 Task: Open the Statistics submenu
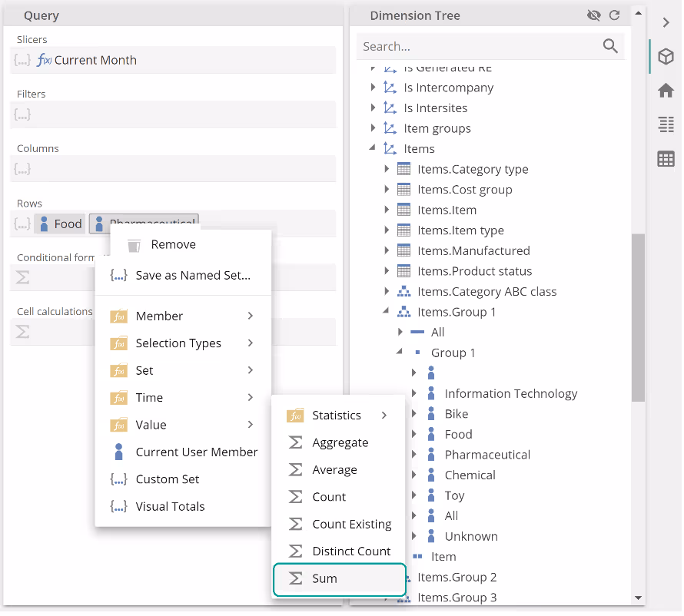pos(337,416)
